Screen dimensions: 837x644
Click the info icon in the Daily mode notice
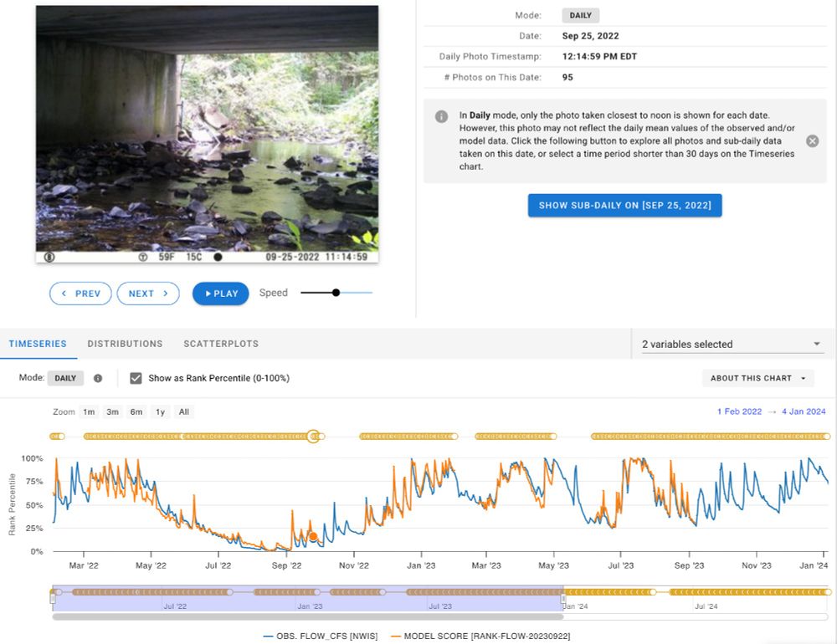pos(441,116)
